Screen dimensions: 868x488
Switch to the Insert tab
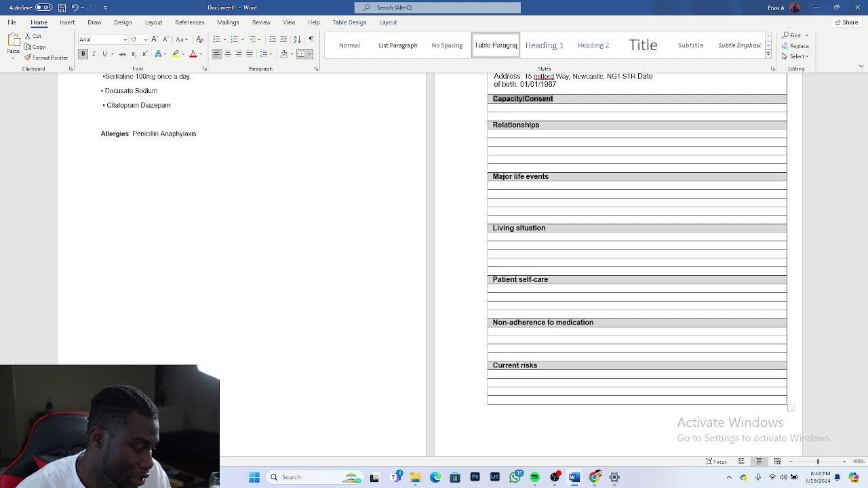(x=67, y=22)
